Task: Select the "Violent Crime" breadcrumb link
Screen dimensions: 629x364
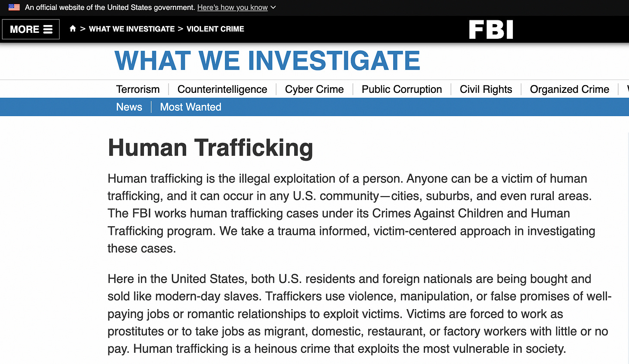Action: [215, 29]
